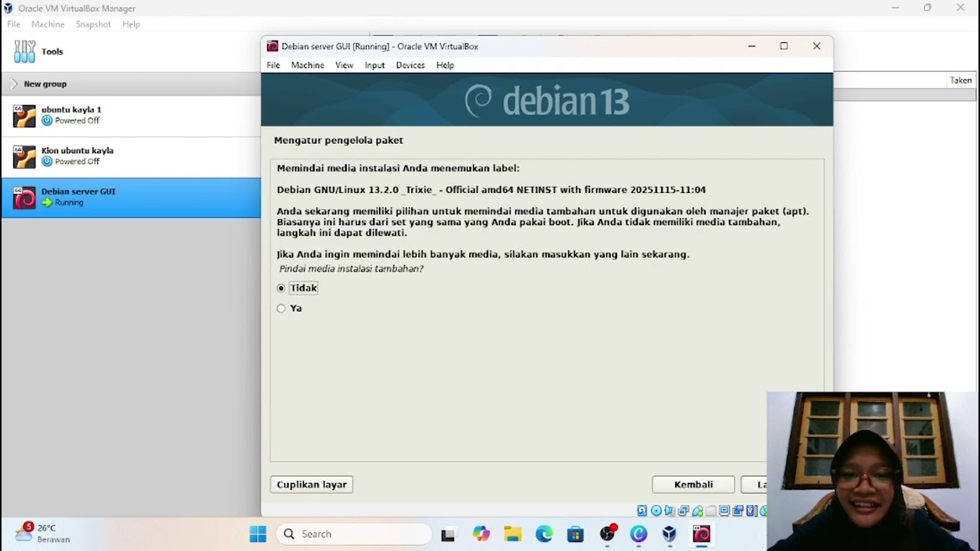The height and width of the screenshot is (551, 980).
Task: Click the hard disk activity status icon
Action: 642,510
